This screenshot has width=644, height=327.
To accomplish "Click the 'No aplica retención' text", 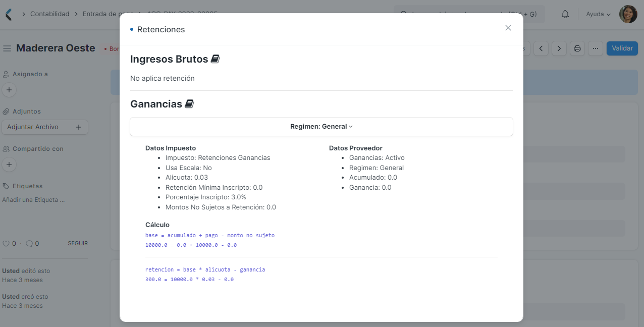I will tap(163, 78).
